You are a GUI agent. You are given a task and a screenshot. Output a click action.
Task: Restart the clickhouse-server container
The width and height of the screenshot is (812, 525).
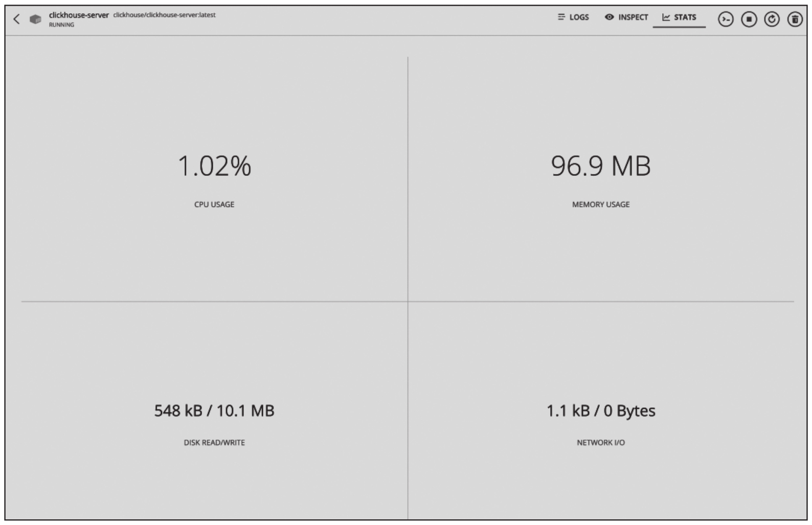pyautogui.click(x=772, y=19)
